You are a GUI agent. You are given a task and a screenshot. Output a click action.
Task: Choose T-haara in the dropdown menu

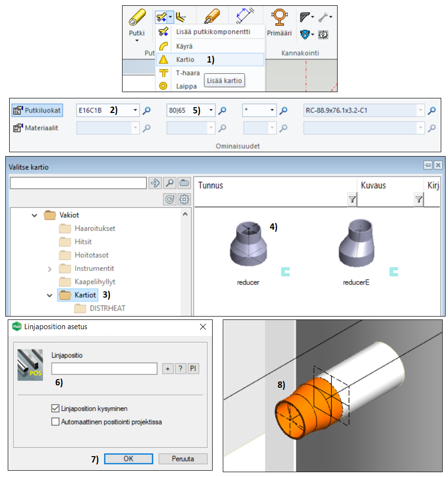pyautogui.click(x=185, y=73)
